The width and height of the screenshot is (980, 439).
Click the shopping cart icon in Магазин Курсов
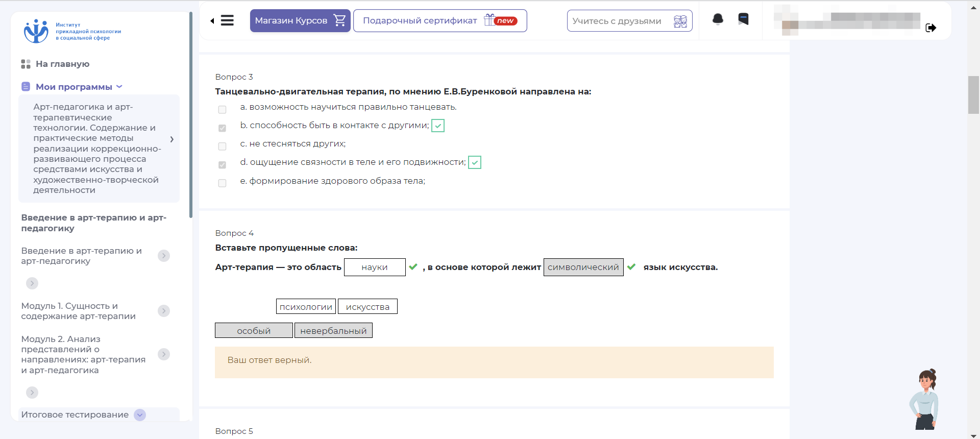pyautogui.click(x=339, y=20)
